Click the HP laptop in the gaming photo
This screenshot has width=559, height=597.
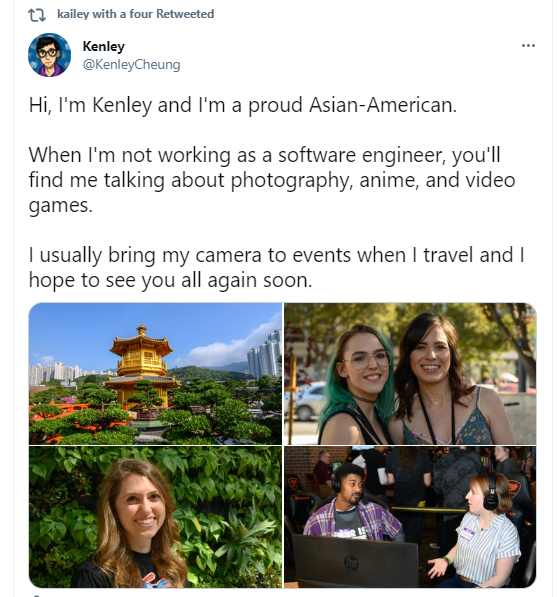pyautogui.click(x=355, y=560)
